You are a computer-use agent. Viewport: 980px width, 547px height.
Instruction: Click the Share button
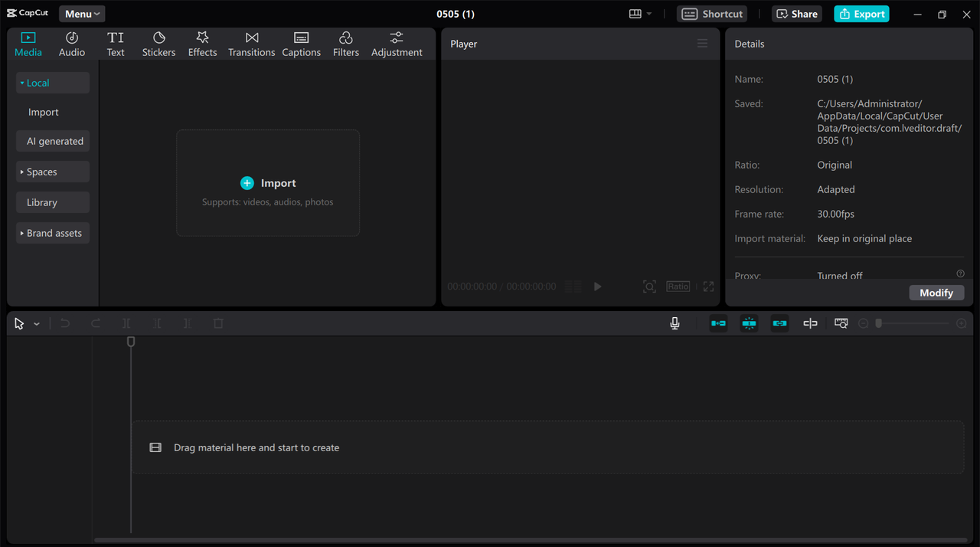point(796,14)
